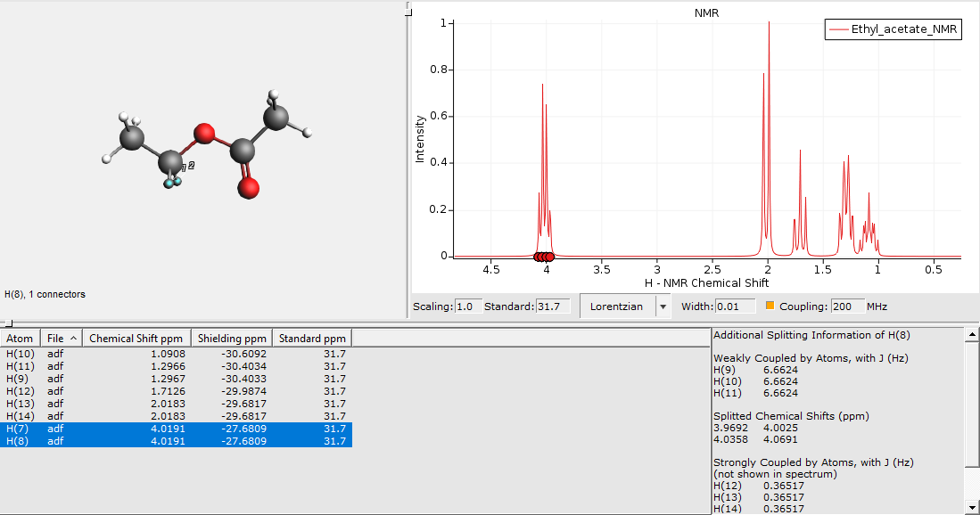
Task: Edit the Width field showing 0.01
Action: coord(735,307)
